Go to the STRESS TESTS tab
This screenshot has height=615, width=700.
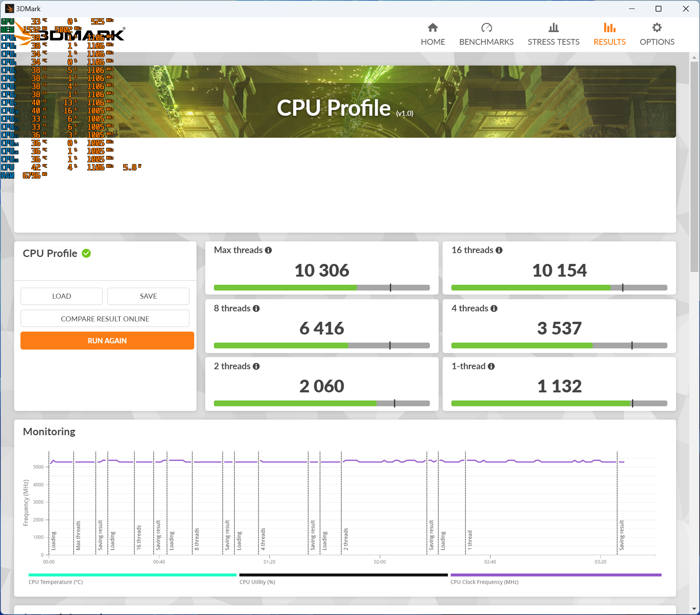[553, 42]
